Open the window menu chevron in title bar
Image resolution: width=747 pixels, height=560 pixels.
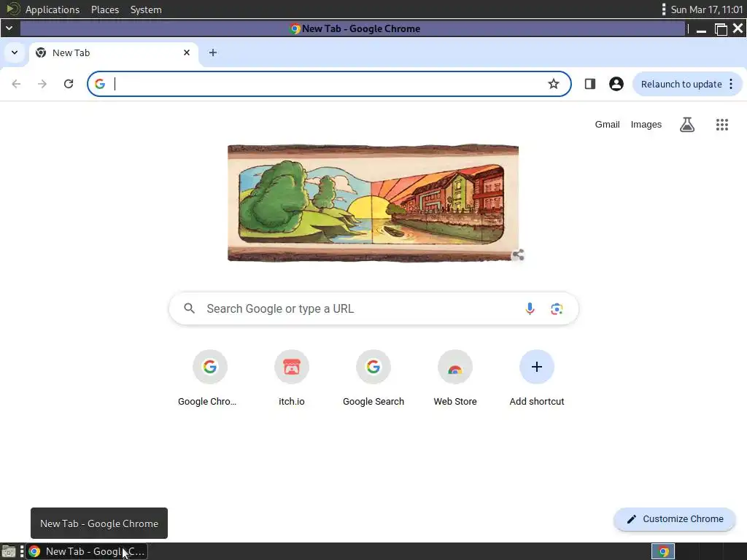(9, 28)
